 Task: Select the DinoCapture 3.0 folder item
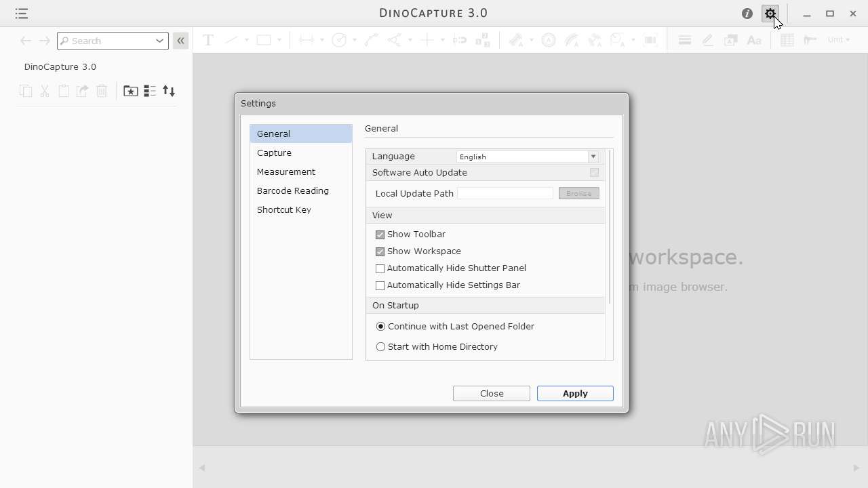click(x=60, y=66)
